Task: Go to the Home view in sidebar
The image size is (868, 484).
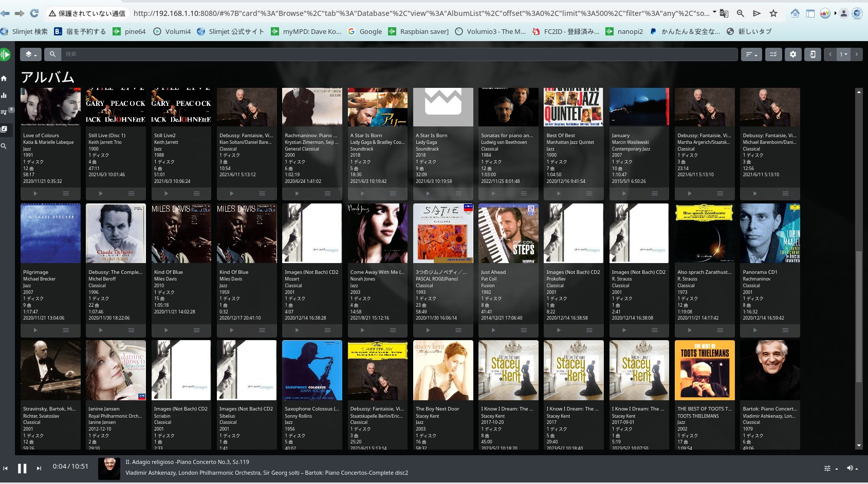Action: pyautogui.click(x=4, y=79)
